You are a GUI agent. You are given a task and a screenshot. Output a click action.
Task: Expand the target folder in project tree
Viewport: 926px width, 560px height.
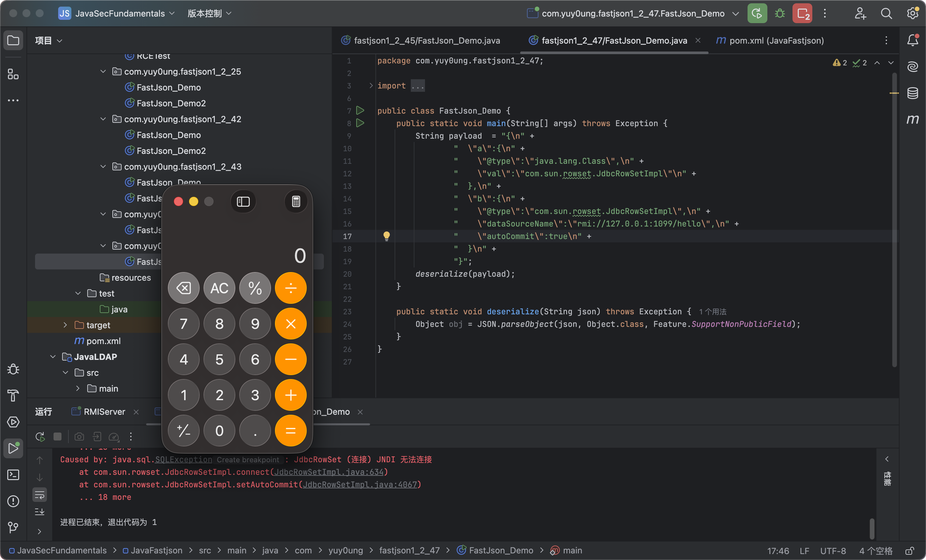point(65,325)
